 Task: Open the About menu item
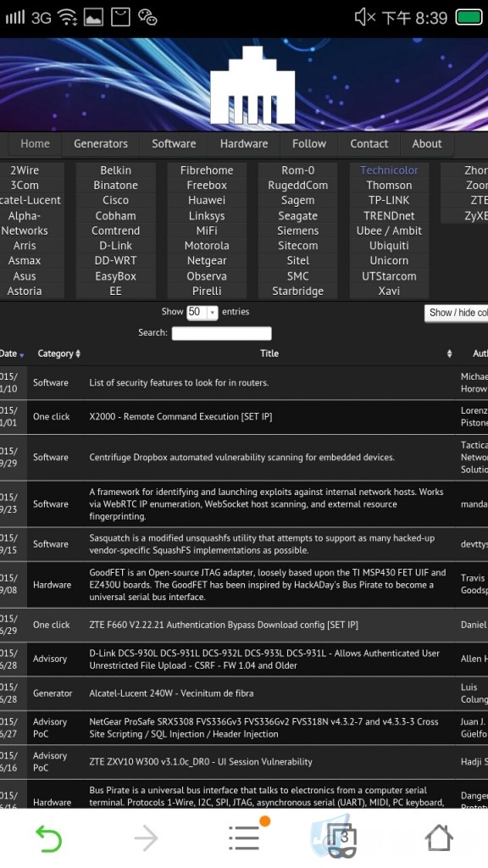tap(427, 144)
